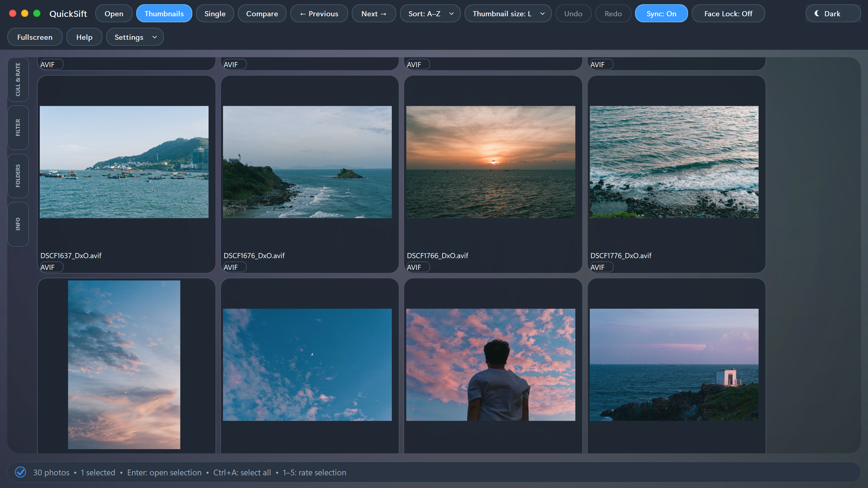This screenshot has width=868, height=488.
Task: Switch to Compare view
Action: tap(262, 14)
